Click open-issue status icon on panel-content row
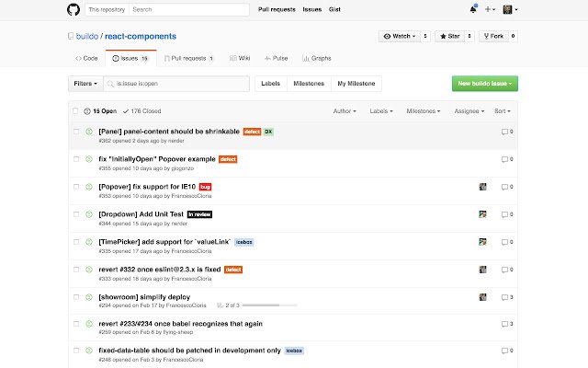 click(89, 132)
